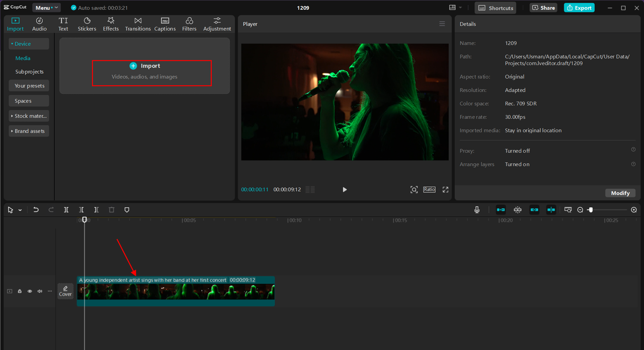Click the Arrange layers info icon
The width and height of the screenshot is (644, 350).
pos(633,164)
